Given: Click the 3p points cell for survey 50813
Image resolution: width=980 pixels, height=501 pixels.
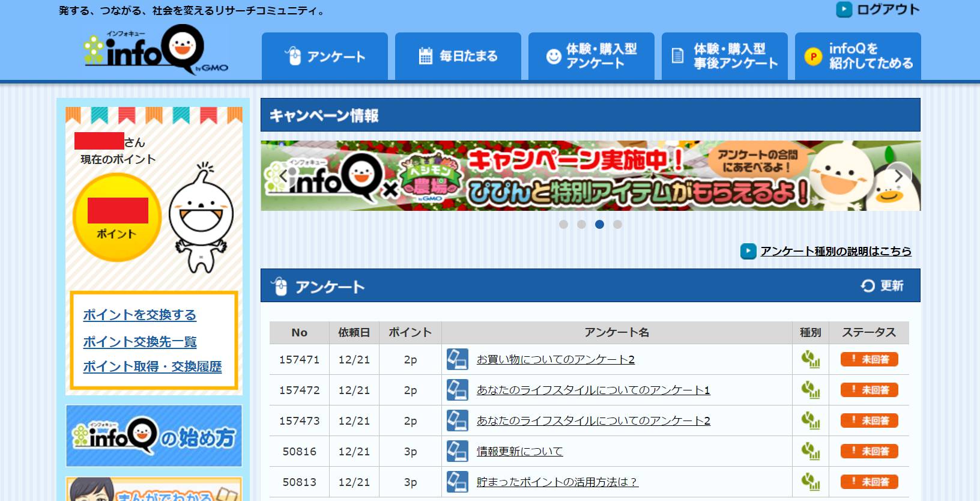Looking at the screenshot, I should (x=410, y=482).
